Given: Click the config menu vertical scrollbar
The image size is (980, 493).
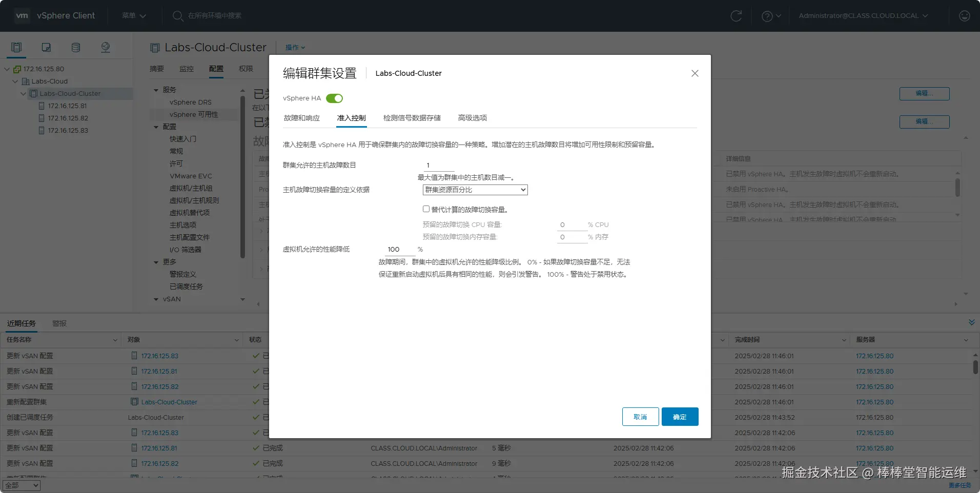Looking at the screenshot, I should 242,177.
